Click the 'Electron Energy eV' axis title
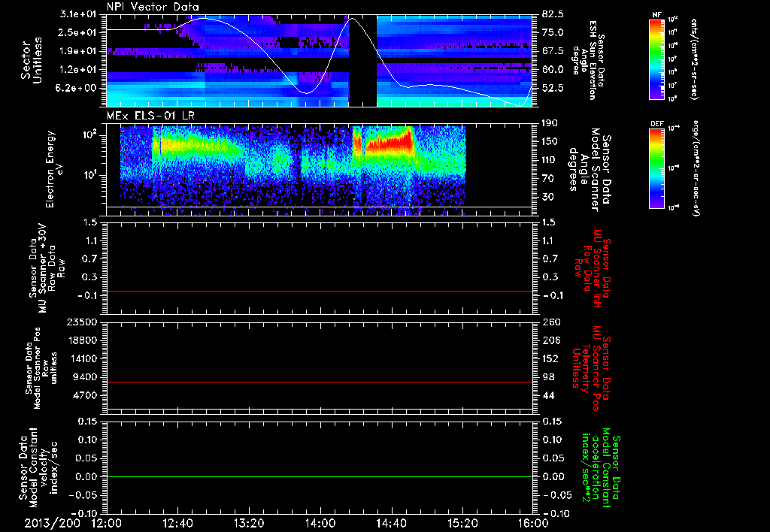 coord(54,169)
